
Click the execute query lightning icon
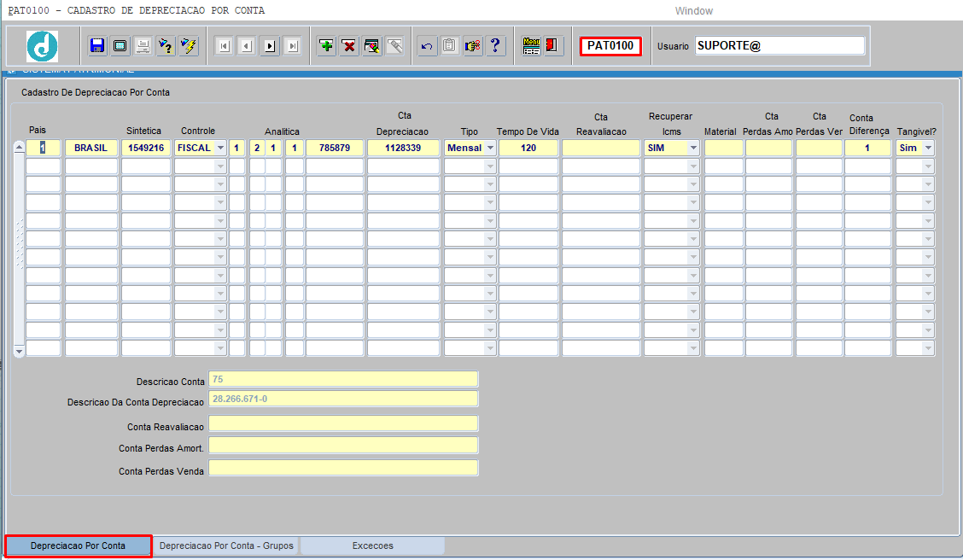tap(189, 46)
